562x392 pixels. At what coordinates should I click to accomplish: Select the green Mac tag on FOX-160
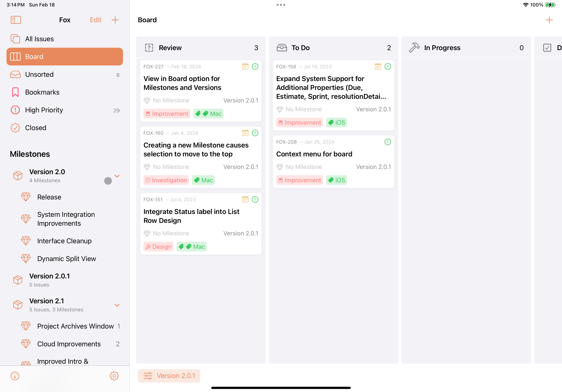click(203, 180)
